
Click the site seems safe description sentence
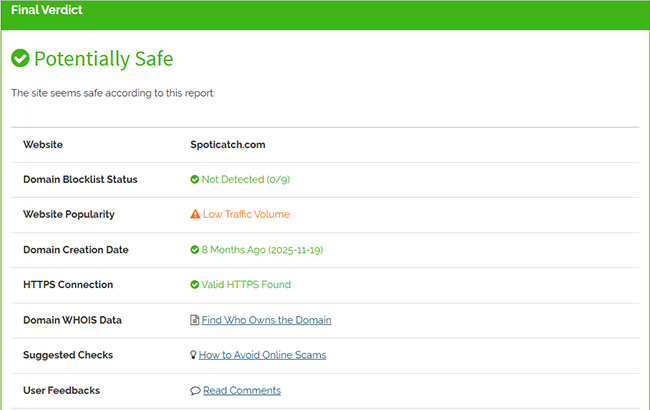tap(113, 93)
